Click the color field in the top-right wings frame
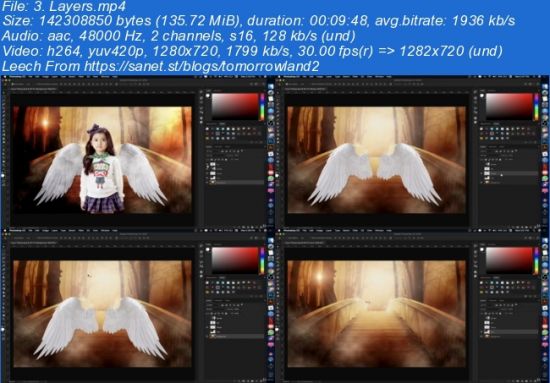The width and height of the screenshot is (550, 383). [509, 107]
